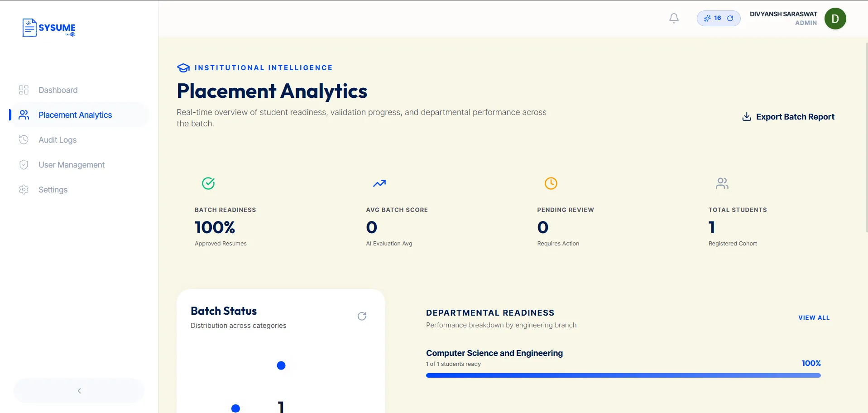Click Export Batch Report

pos(788,116)
